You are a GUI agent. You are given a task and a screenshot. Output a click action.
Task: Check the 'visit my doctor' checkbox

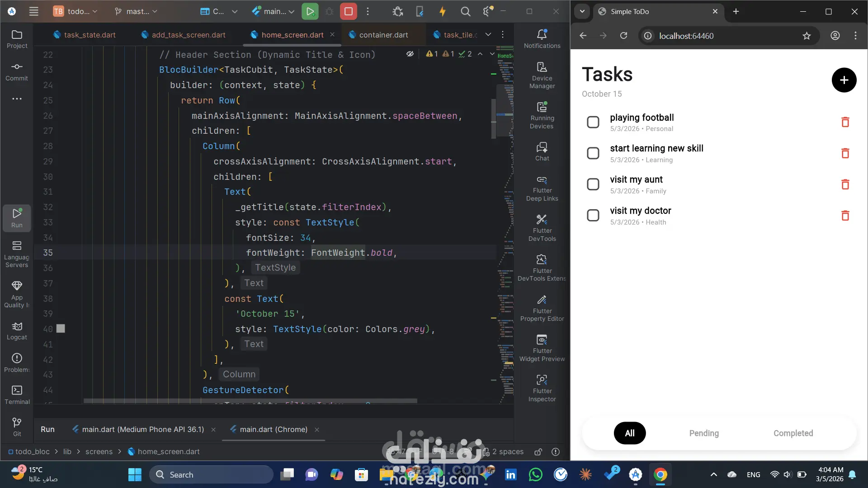593,216
